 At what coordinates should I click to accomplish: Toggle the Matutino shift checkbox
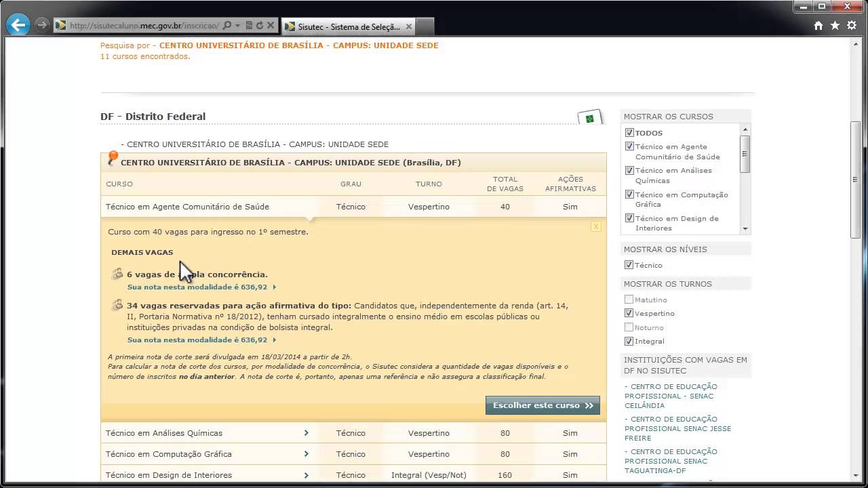coord(629,300)
